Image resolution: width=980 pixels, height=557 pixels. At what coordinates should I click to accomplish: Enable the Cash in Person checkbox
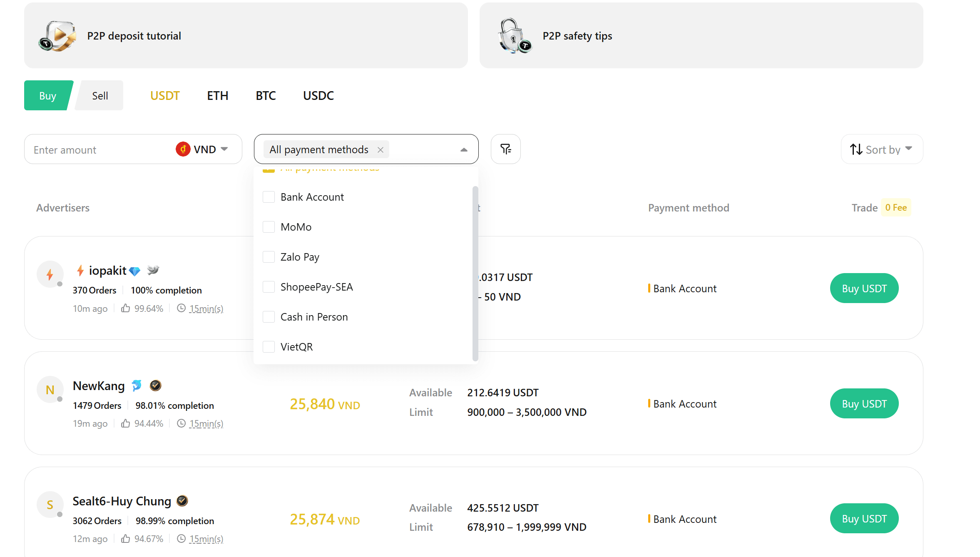(x=269, y=317)
